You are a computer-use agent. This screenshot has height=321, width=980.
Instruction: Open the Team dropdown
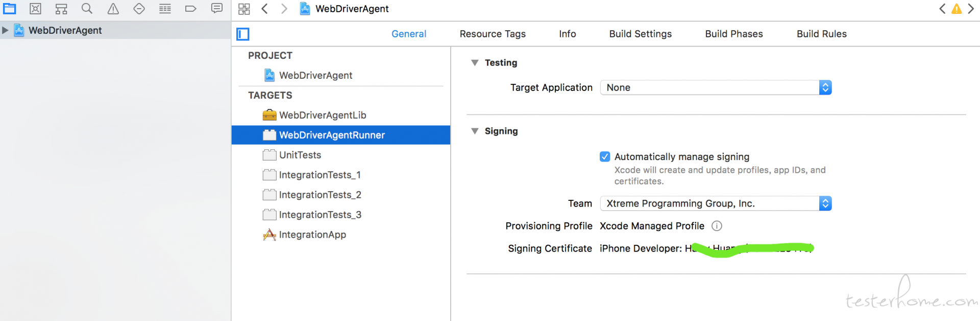tap(716, 203)
